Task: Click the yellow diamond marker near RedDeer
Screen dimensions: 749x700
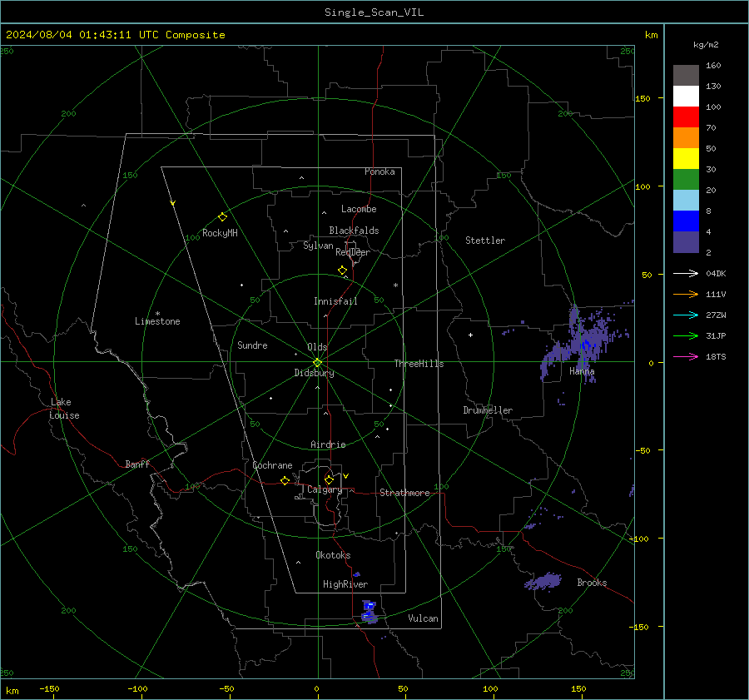Action: (342, 271)
